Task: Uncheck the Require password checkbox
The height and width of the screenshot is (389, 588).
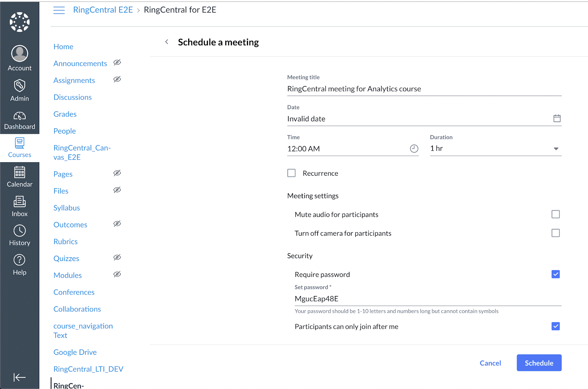Action: pos(555,274)
